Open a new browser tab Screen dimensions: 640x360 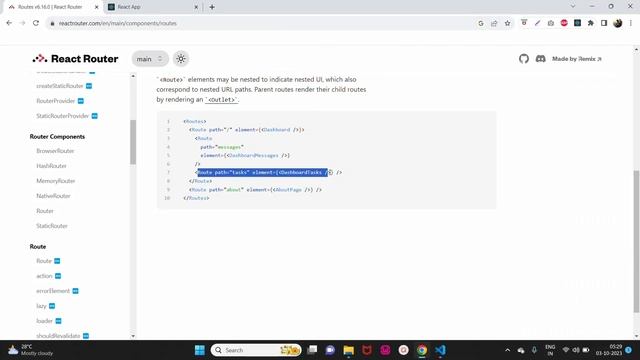[x=212, y=7]
